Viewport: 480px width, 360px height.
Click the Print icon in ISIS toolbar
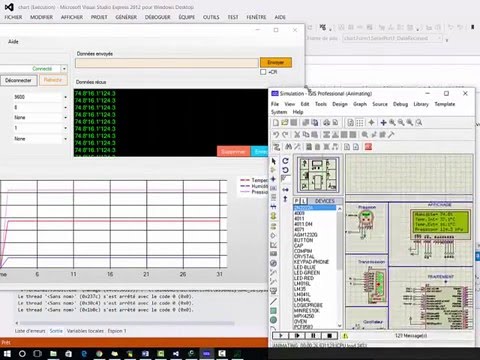click(327, 123)
